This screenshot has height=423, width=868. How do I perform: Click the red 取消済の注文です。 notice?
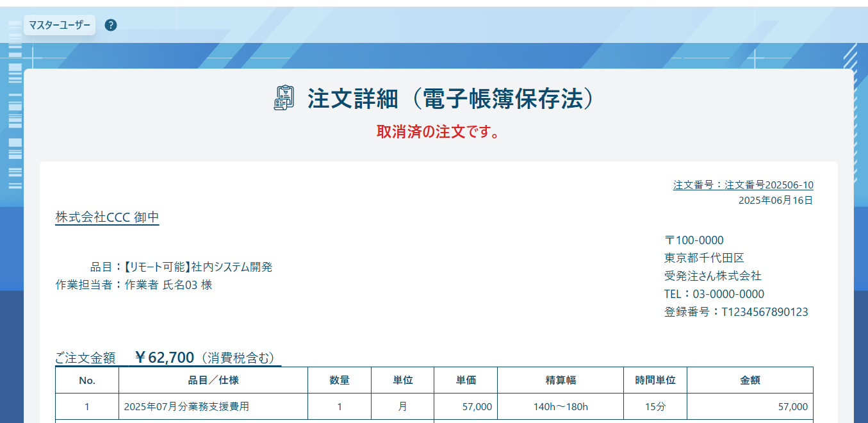[x=439, y=132]
